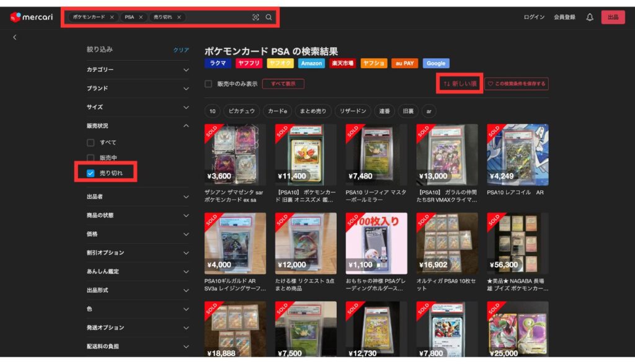Viewport: 635px width, 364px height.
Task: Click the red 出品 button
Action: pos(613,17)
